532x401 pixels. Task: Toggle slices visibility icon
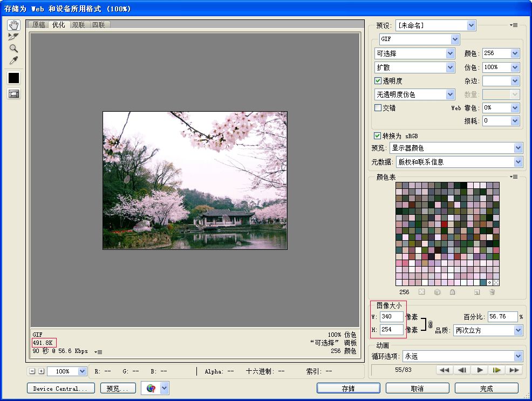pyautogui.click(x=13, y=94)
